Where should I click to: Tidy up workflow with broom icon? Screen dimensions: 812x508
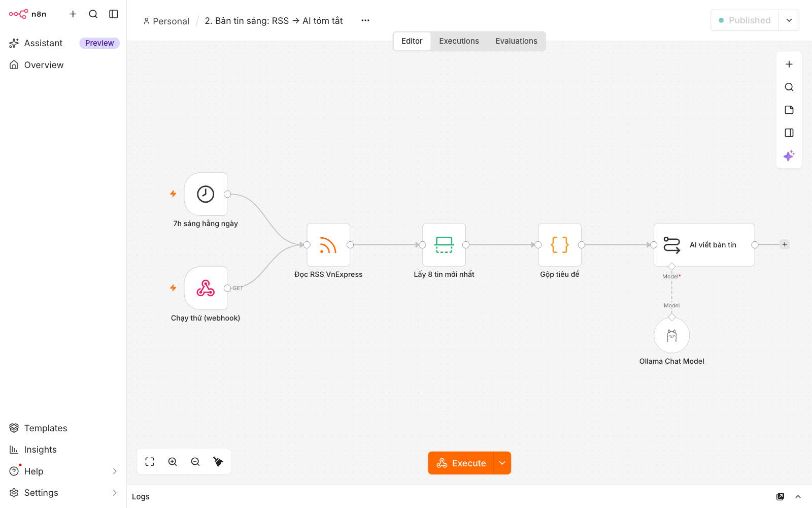[x=218, y=462]
